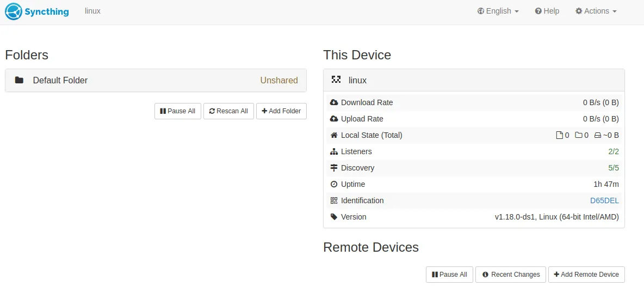Click the Version tag icon
Screen dimensions: 644x292
click(x=334, y=217)
